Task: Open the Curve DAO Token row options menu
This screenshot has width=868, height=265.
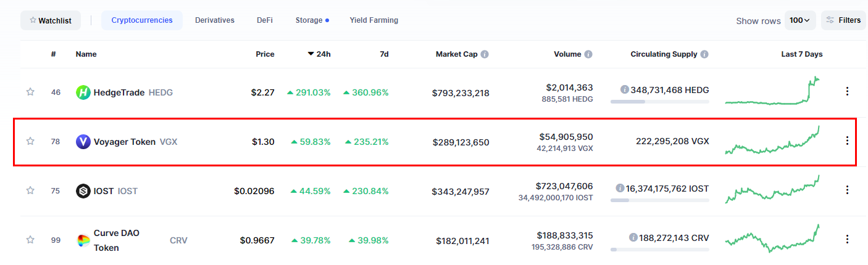Action: coord(847,239)
